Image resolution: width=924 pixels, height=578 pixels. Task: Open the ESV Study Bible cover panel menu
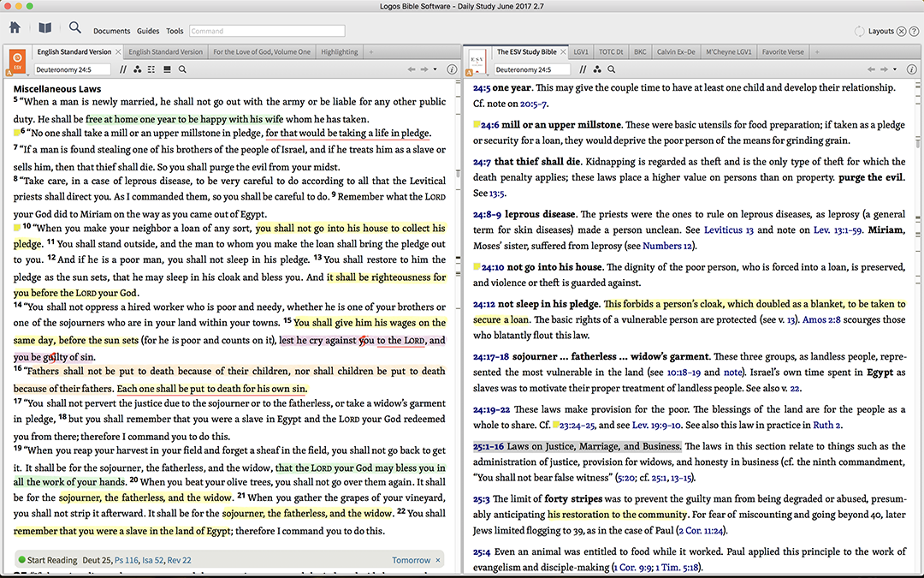pos(477,62)
